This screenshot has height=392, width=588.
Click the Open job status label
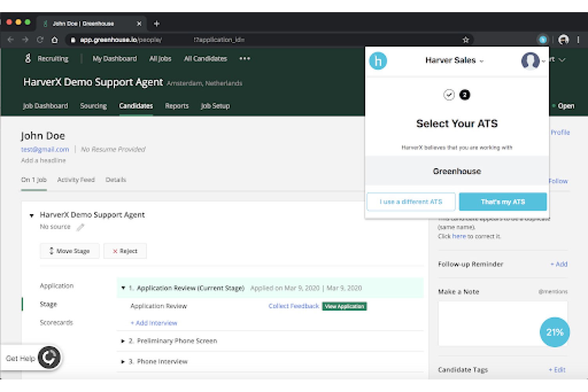pos(566,106)
